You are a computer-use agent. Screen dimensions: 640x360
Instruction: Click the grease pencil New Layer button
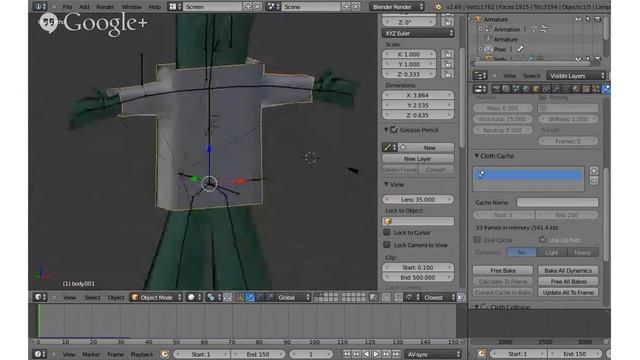(418, 159)
